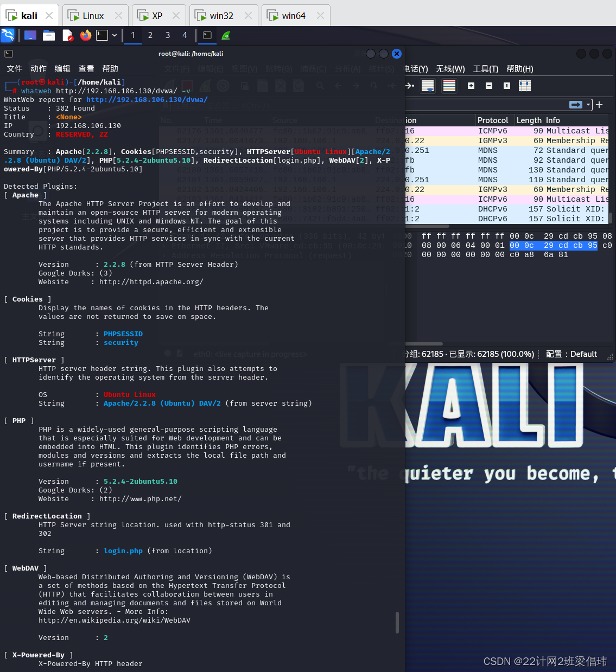Reset Wireshark text to normal size

[x=507, y=86]
